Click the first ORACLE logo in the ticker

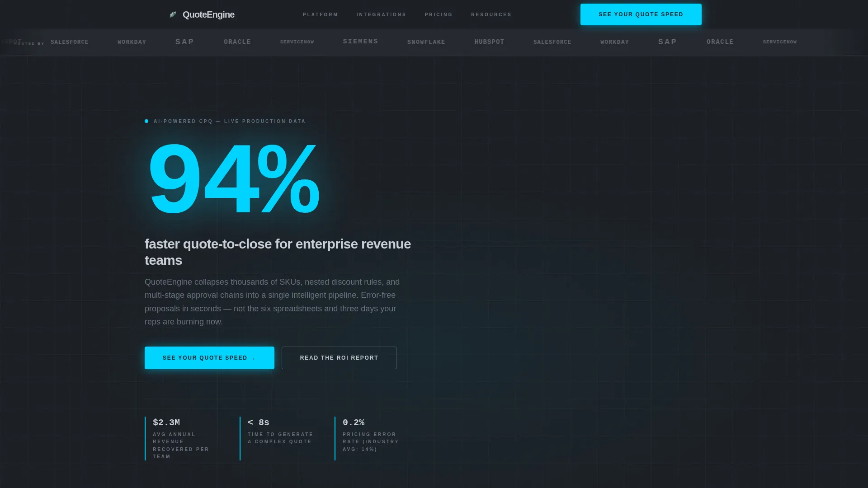(237, 42)
